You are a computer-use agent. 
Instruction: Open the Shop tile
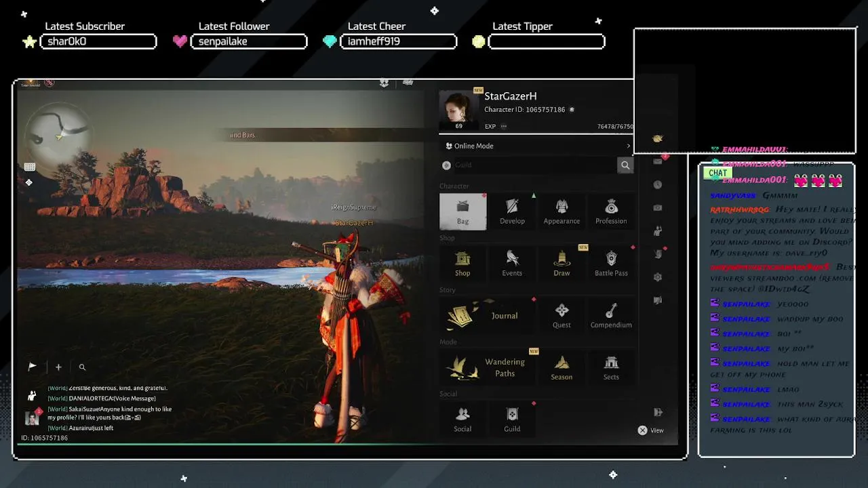tap(462, 264)
